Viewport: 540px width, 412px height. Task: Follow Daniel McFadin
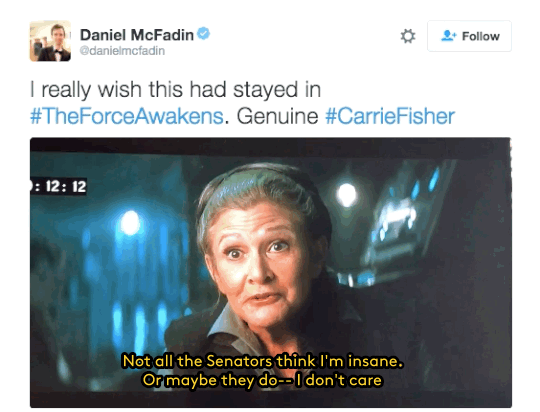469,36
